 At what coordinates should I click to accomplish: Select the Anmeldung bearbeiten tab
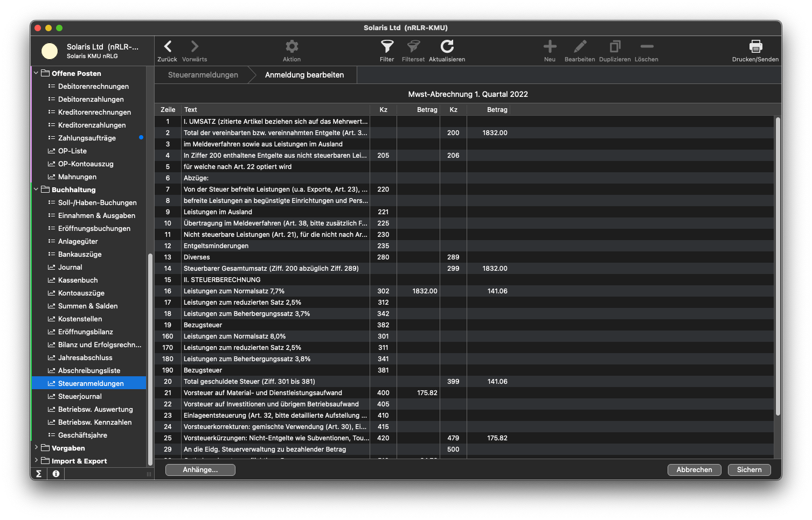click(x=304, y=75)
